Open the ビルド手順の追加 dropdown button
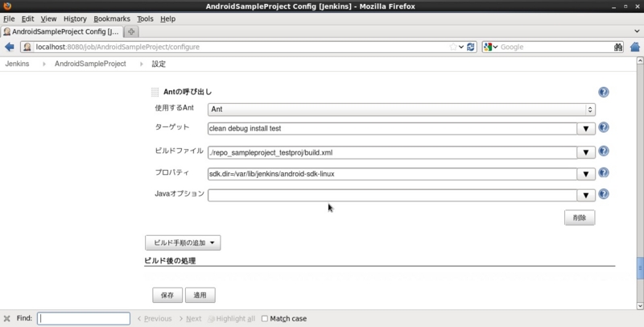644x327 pixels. tap(183, 242)
